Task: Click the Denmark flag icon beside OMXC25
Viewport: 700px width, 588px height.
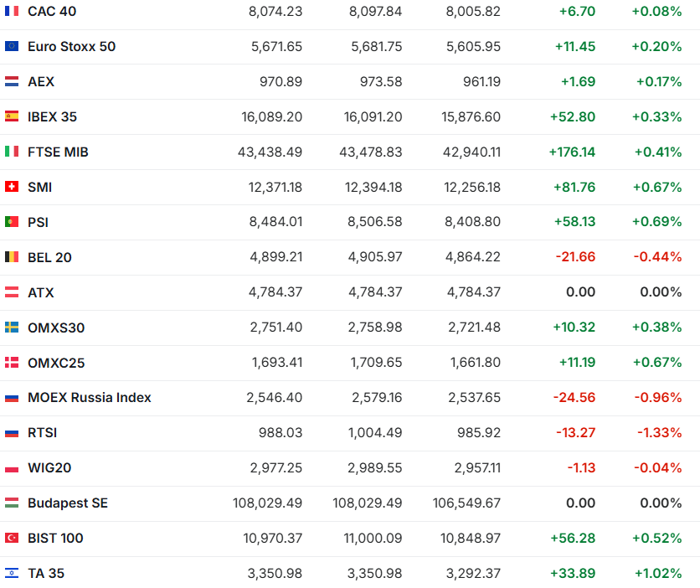Action: click(12, 364)
